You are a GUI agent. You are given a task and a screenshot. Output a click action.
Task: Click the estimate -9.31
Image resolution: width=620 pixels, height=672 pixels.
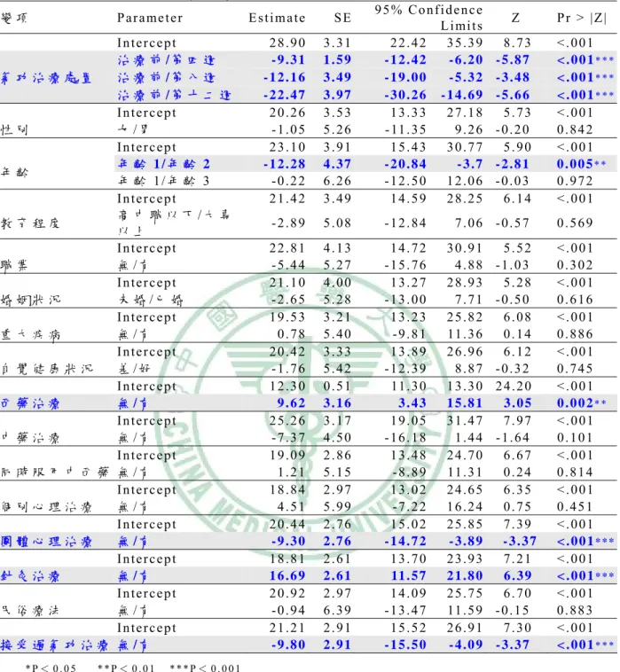(x=288, y=60)
